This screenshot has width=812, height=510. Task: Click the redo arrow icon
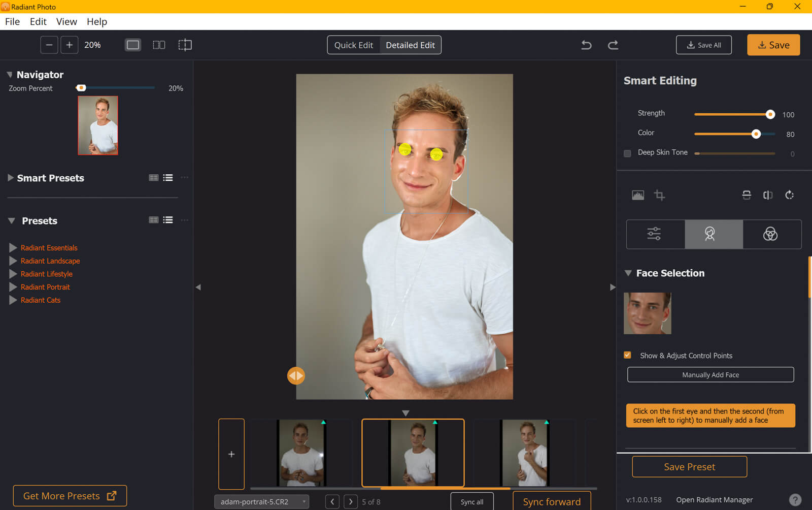pos(613,45)
